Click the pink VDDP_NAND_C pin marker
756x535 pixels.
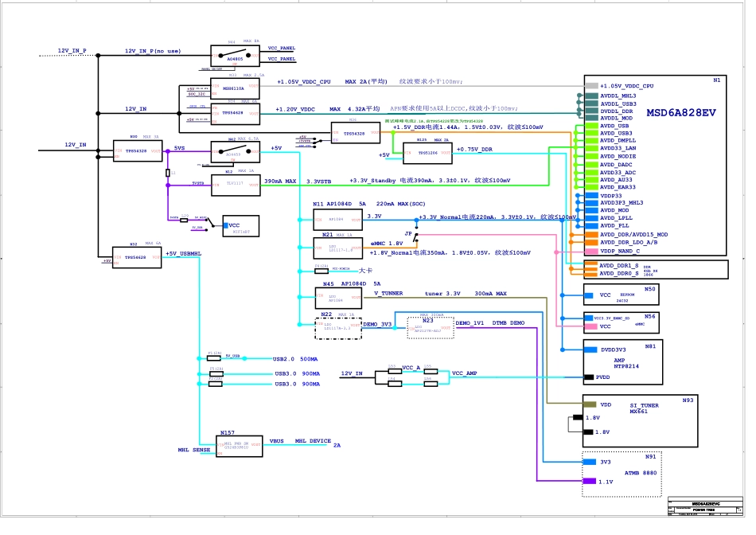[590, 250]
